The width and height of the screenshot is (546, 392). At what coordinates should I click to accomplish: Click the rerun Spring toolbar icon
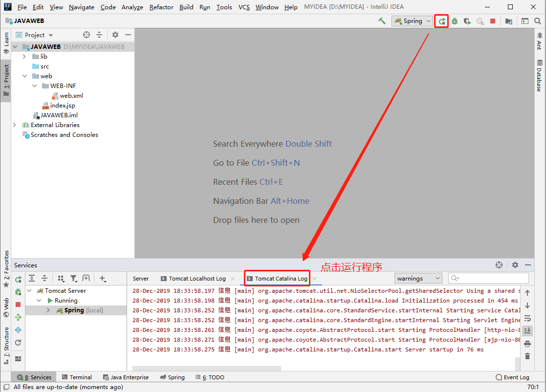(441, 21)
